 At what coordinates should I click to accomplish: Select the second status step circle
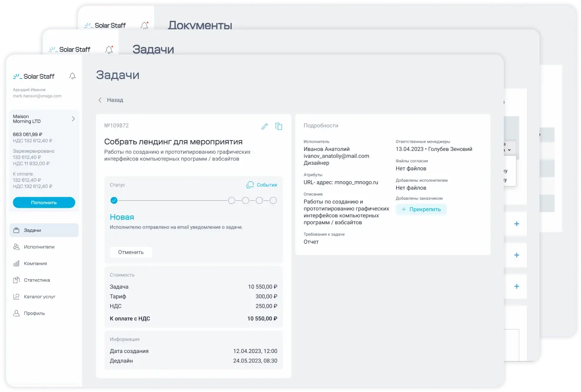(x=232, y=200)
